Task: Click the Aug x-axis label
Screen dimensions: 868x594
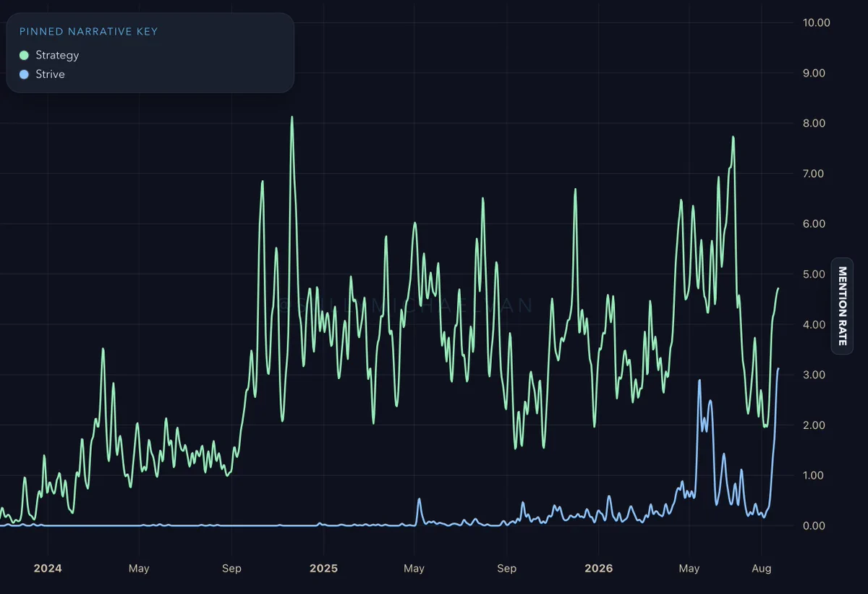Action: (x=762, y=568)
